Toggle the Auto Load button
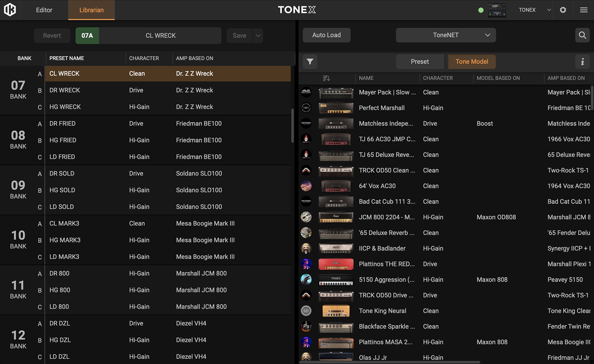This screenshot has height=364, width=594. click(326, 35)
